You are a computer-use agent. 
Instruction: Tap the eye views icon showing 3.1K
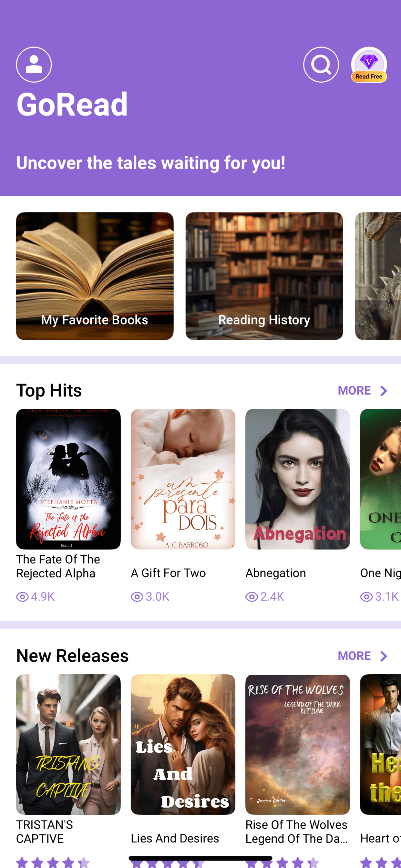point(366,597)
